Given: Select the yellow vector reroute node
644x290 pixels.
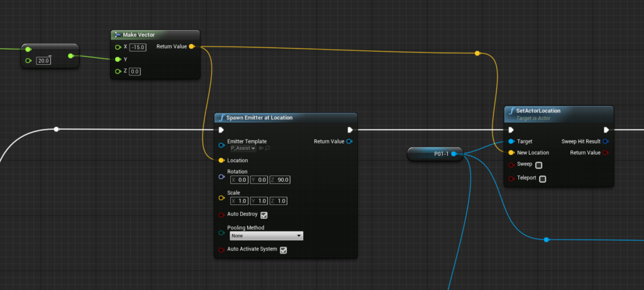Looking at the screenshot, I should pos(477,53).
